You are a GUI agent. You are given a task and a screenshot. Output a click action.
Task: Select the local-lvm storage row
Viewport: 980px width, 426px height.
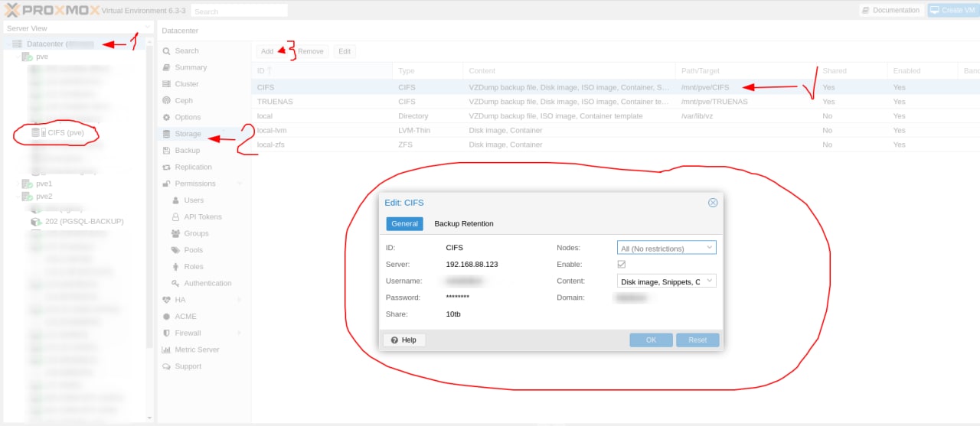point(616,131)
